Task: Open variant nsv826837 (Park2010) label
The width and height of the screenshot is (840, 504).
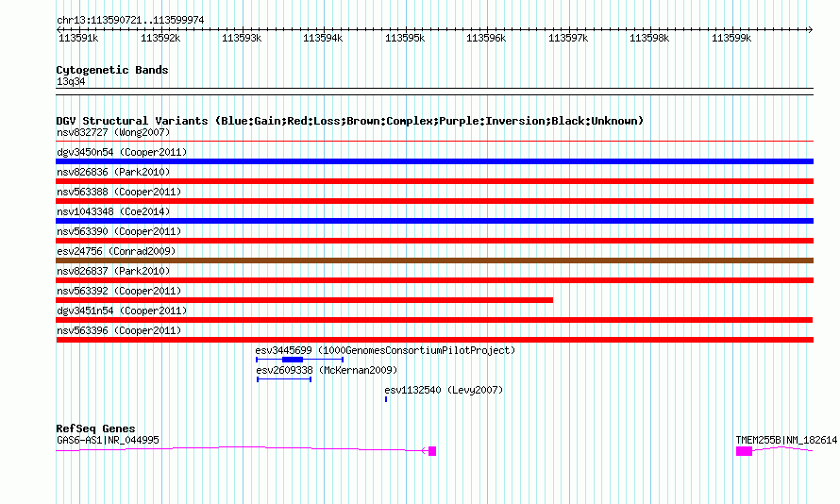Action: tap(113, 271)
